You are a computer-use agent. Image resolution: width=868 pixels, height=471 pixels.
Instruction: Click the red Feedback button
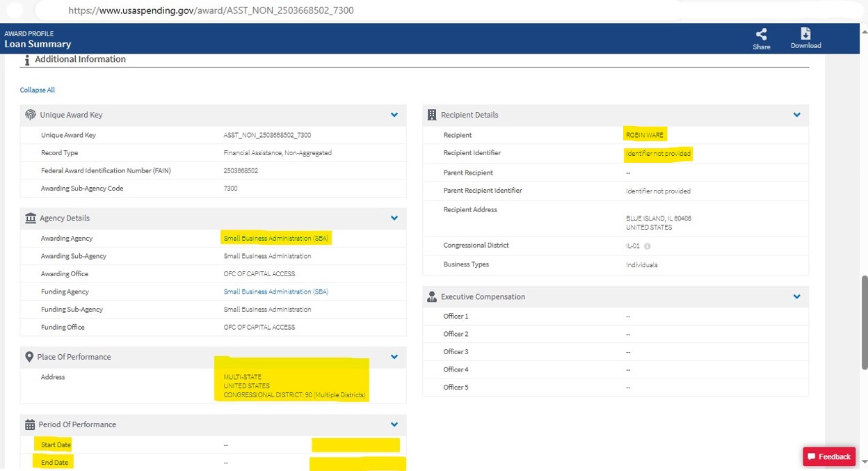pyautogui.click(x=829, y=456)
